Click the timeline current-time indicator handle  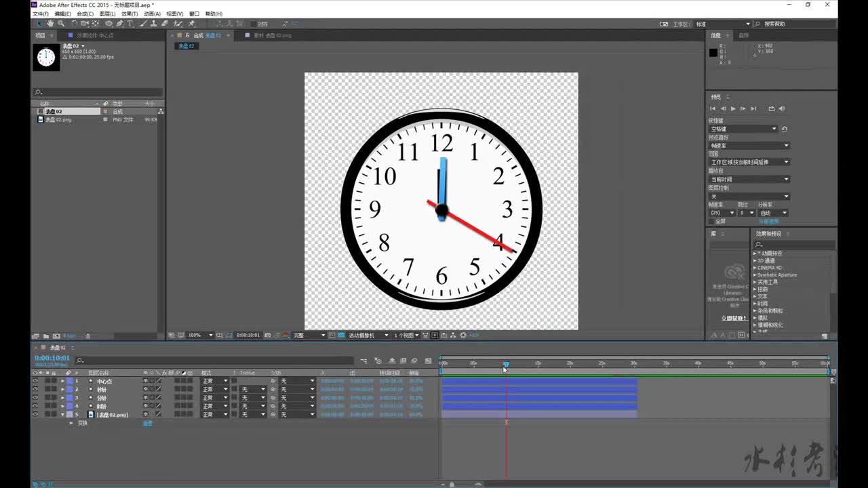coord(506,365)
